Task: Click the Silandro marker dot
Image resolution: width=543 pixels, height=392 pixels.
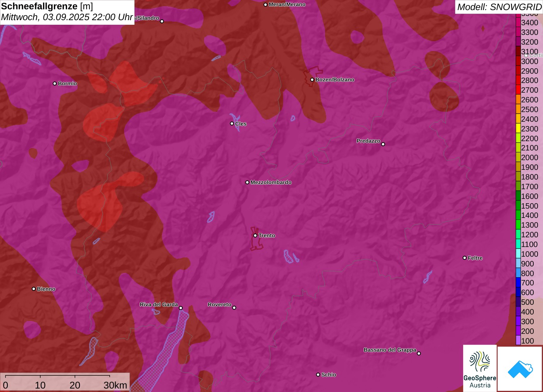Action: pyautogui.click(x=162, y=21)
